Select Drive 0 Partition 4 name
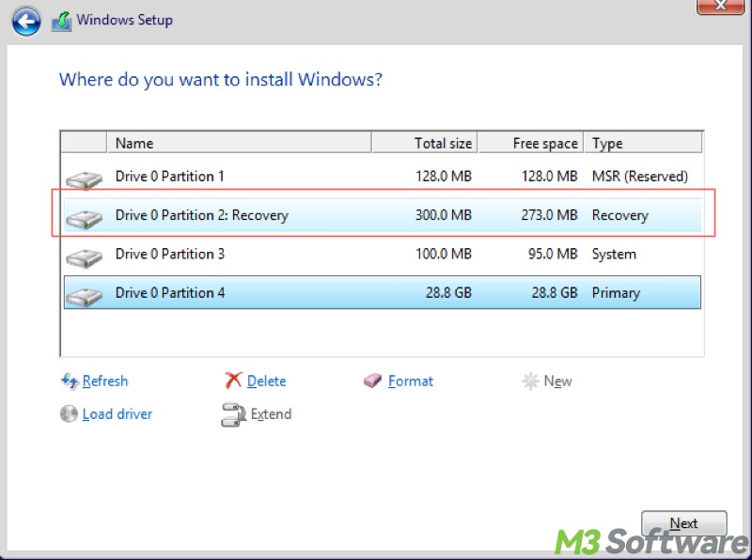 (x=170, y=293)
